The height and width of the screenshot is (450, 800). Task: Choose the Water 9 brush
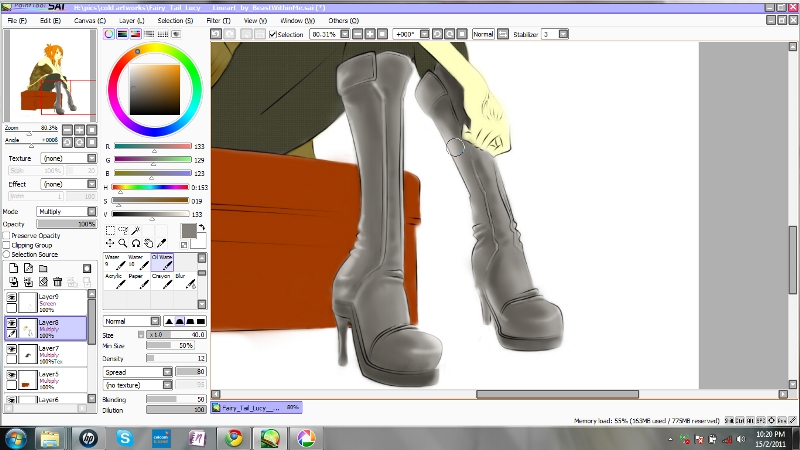115,262
